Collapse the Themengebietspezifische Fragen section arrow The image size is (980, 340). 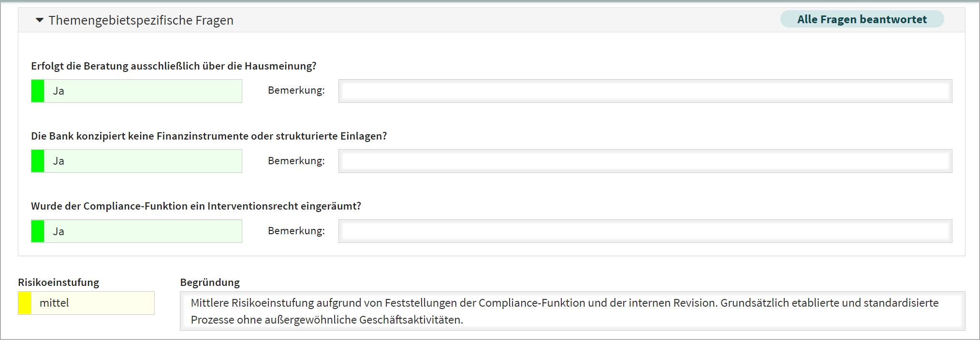pyautogui.click(x=40, y=20)
